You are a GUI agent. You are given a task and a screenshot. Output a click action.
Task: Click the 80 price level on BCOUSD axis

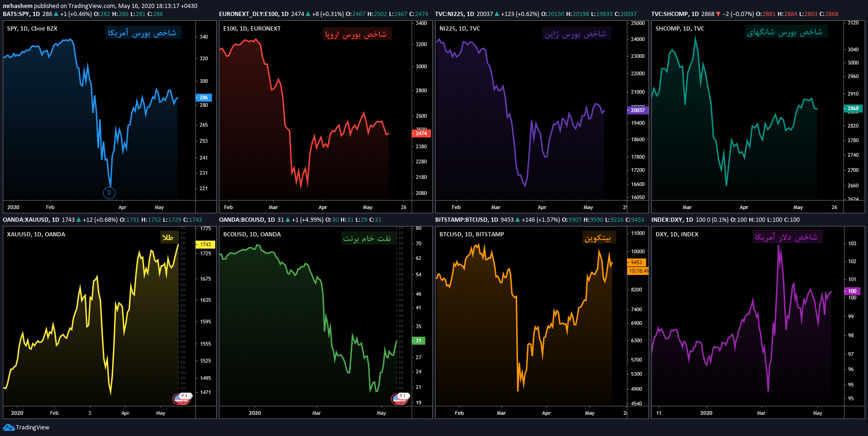point(419,228)
